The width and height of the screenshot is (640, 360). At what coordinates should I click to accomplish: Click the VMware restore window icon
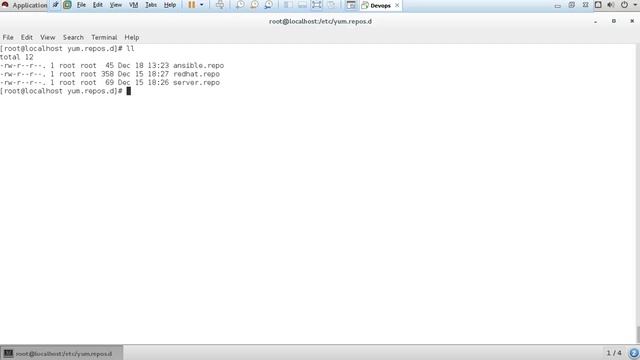(571, 5)
